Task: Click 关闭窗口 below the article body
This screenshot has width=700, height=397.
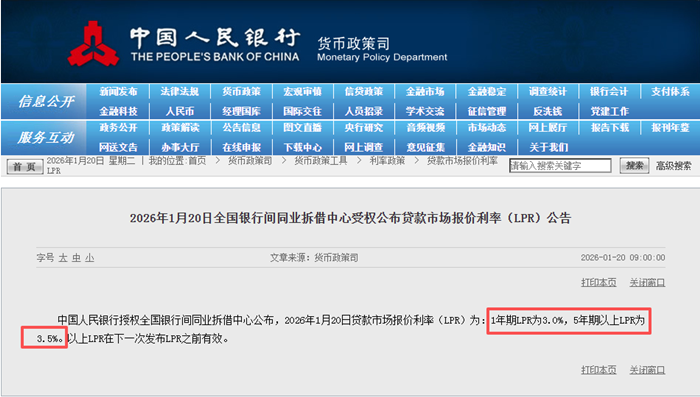Action: point(647,370)
